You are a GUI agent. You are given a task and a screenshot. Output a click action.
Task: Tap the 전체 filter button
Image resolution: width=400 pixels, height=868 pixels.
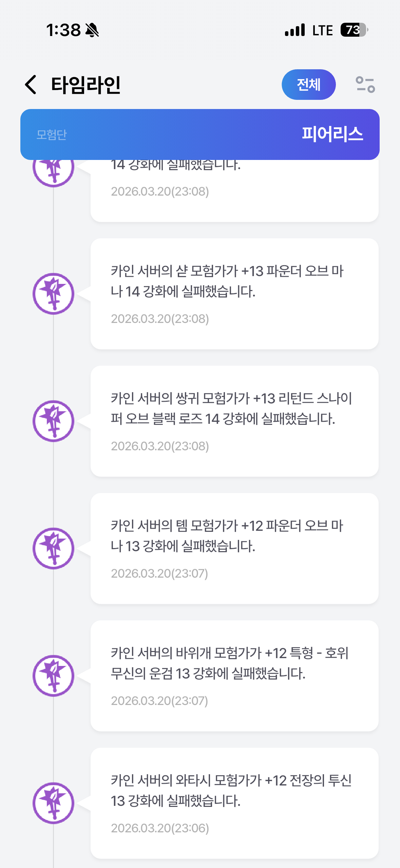coord(308,85)
